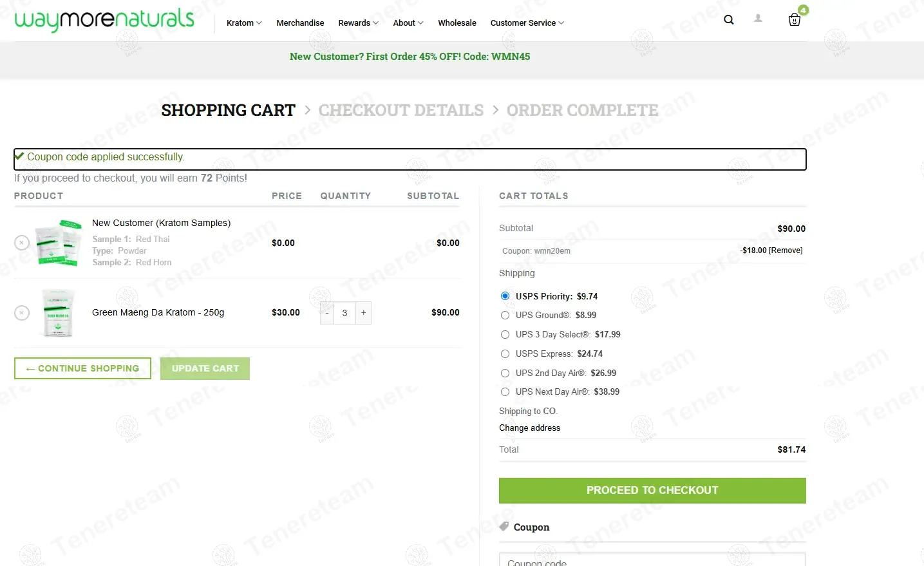This screenshot has width=924, height=566.
Task: Select UPS Next Day Air shipping
Action: click(505, 391)
